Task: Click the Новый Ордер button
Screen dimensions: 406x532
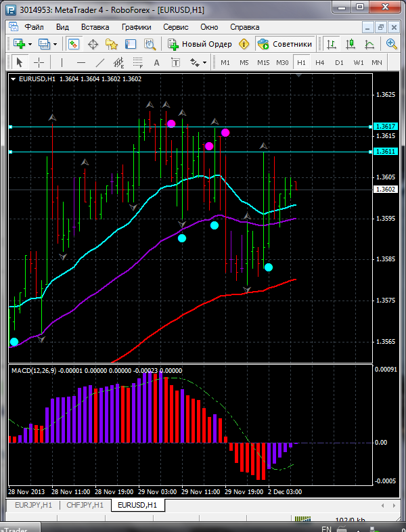Action: pos(200,44)
